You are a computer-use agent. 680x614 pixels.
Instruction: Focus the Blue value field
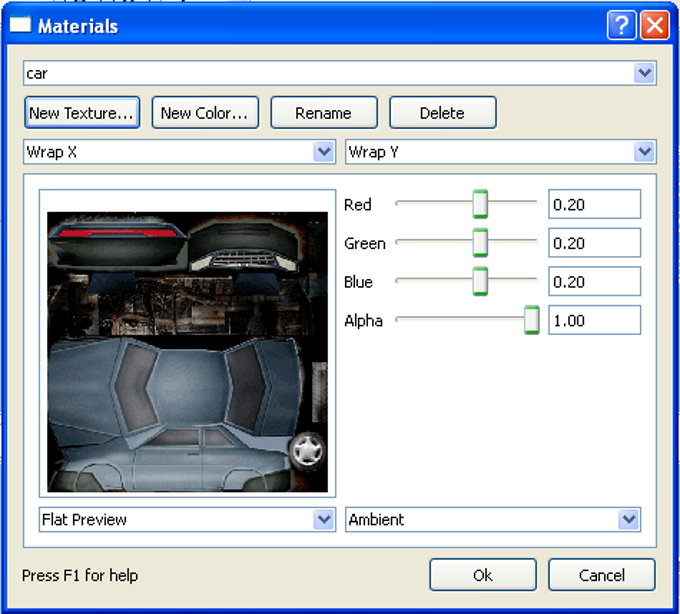595,281
